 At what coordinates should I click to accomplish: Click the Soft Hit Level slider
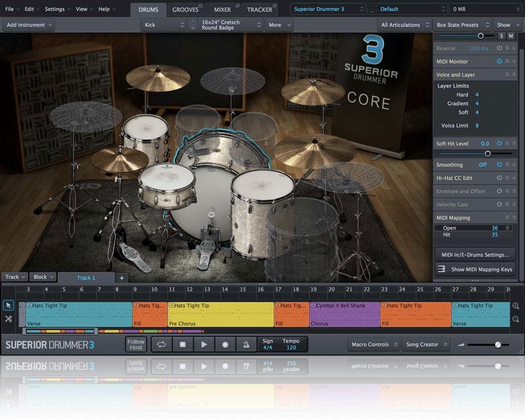pyautogui.click(x=488, y=153)
